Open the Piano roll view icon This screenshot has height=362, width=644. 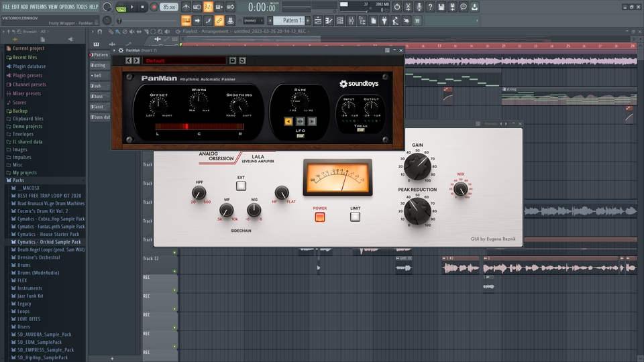[329, 21]
